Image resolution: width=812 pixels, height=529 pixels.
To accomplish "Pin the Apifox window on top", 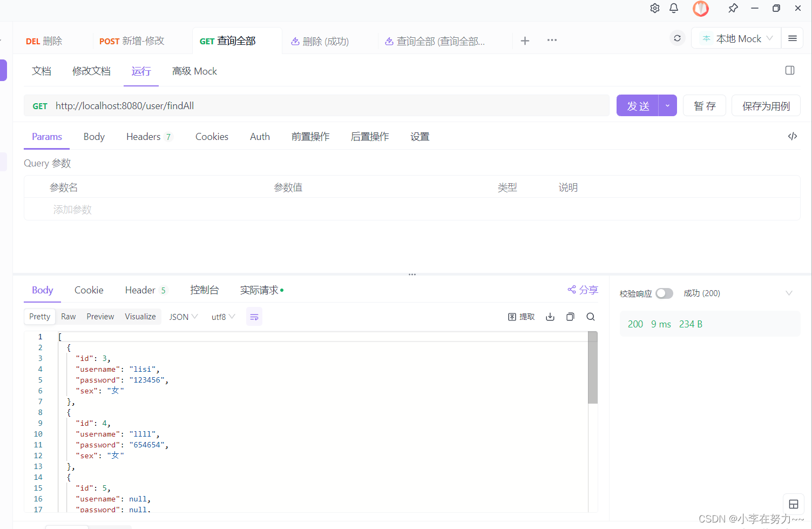I will click(733, 8).
